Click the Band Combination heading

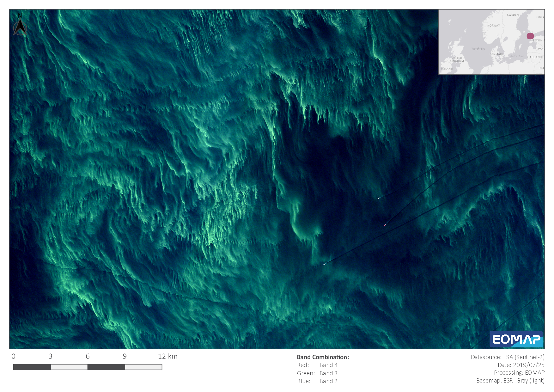[323, 357]
